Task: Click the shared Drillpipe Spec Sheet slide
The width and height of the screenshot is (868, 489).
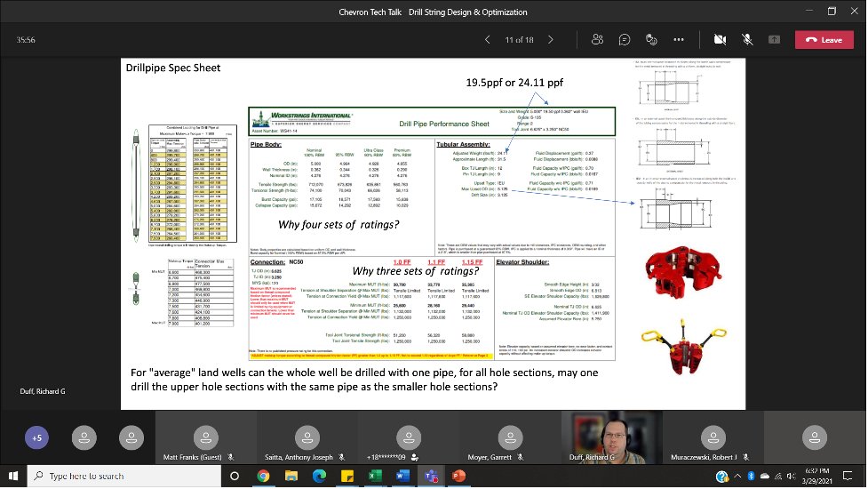Action: [433, 234]
